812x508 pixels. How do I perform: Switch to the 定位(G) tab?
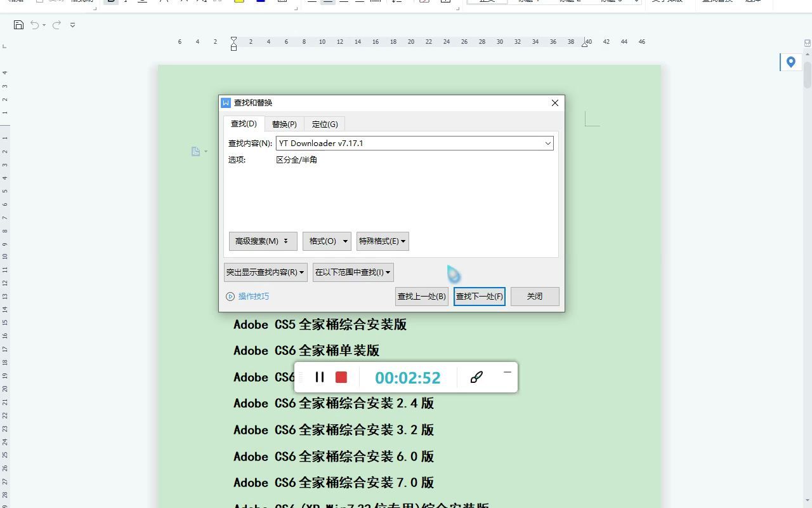pyautogui.click(x=324, y=124)
